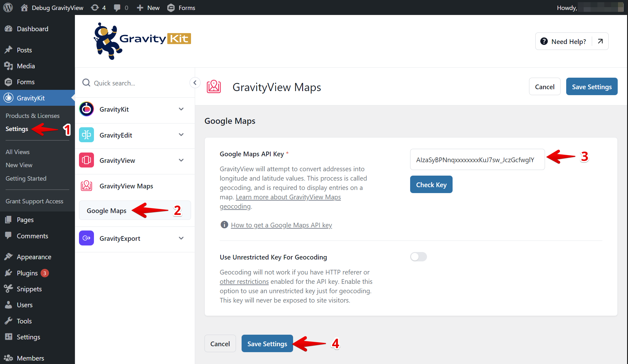Open Products & Licenses submenu item

point(32,116)
